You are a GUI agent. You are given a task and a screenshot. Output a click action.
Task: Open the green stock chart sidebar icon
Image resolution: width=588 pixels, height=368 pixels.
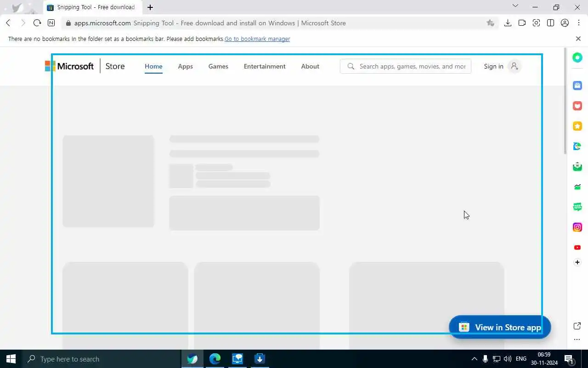tap(577, 187)
